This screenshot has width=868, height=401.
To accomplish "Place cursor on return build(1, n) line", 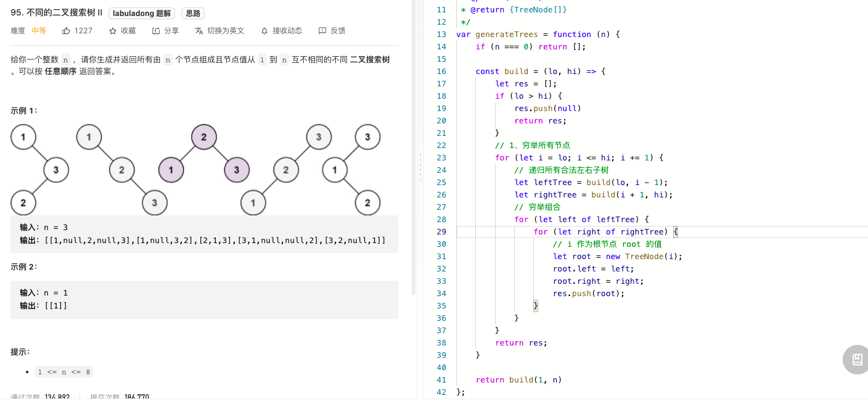I will tap(519, 379).
